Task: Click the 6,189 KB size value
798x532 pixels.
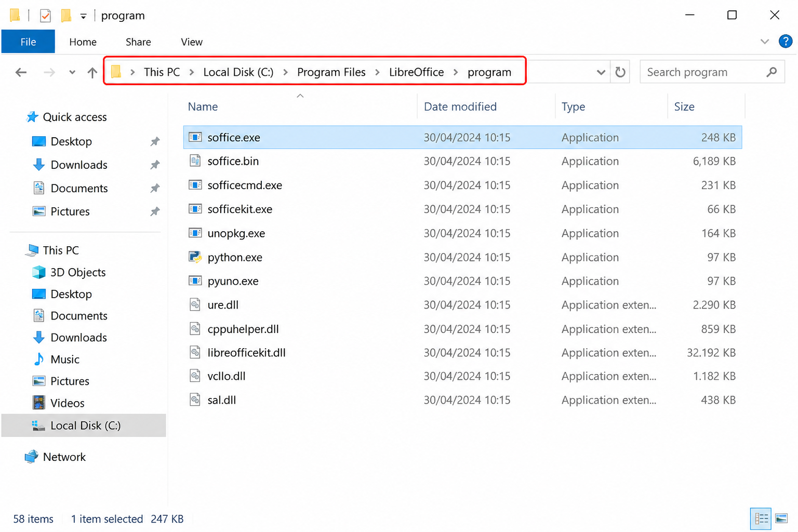Action: [714, 161]
